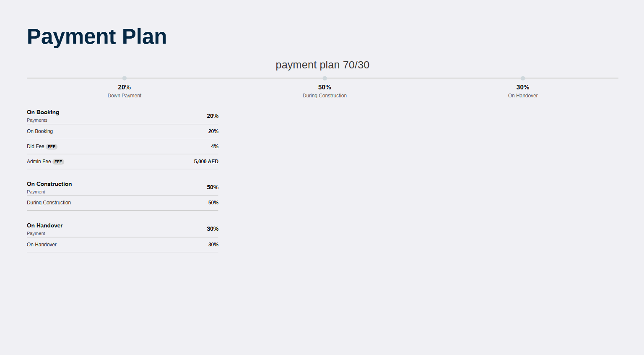Viewport: 644px width, 355px height.
Task: Click the 5,000 AED amount
Action: pyautogui.click(x=206, y=162)
